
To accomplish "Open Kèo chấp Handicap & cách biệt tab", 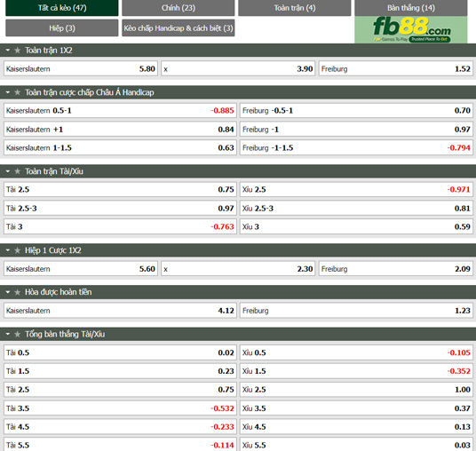I will [178, 28].
